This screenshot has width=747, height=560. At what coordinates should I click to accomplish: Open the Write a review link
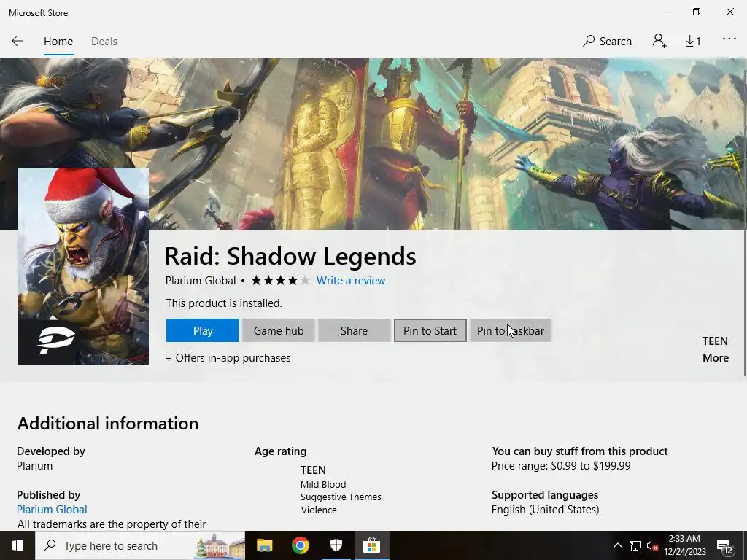(x=351, y=281)
